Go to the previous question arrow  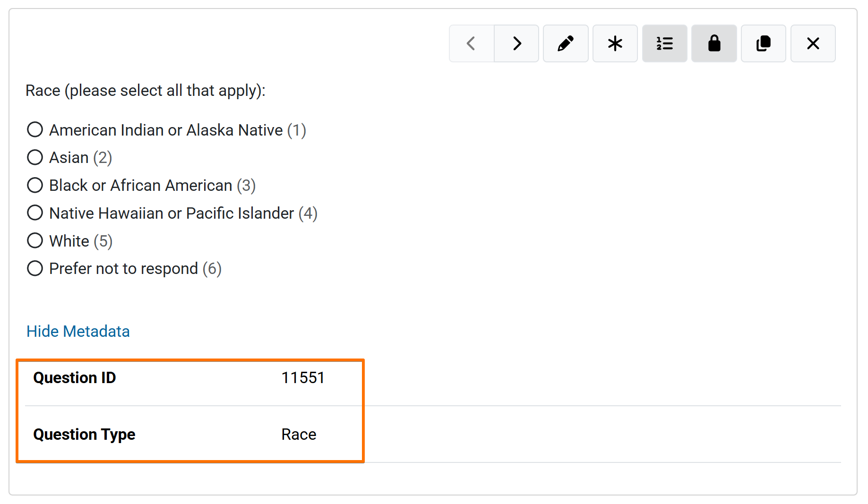pos(471,43)
